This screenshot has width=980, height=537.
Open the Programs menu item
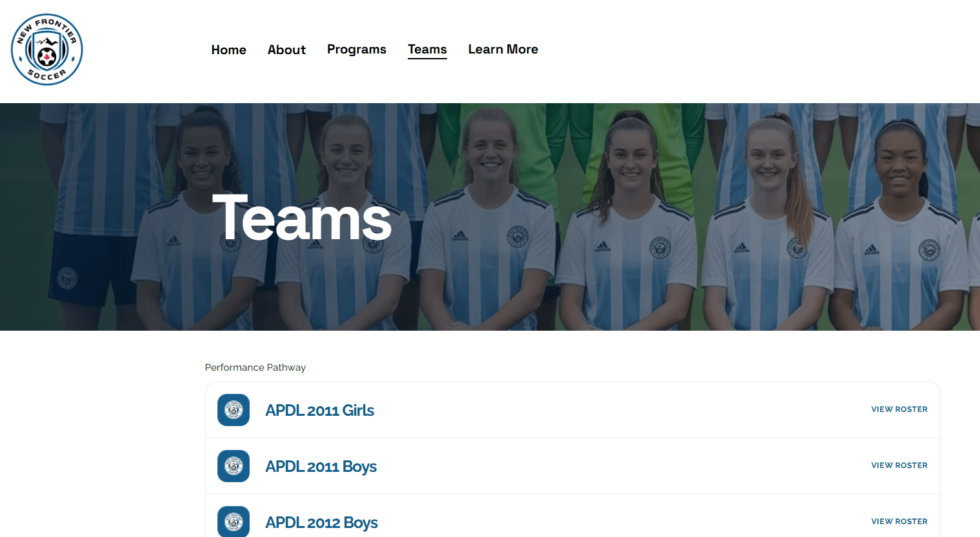tap(357, 50)
